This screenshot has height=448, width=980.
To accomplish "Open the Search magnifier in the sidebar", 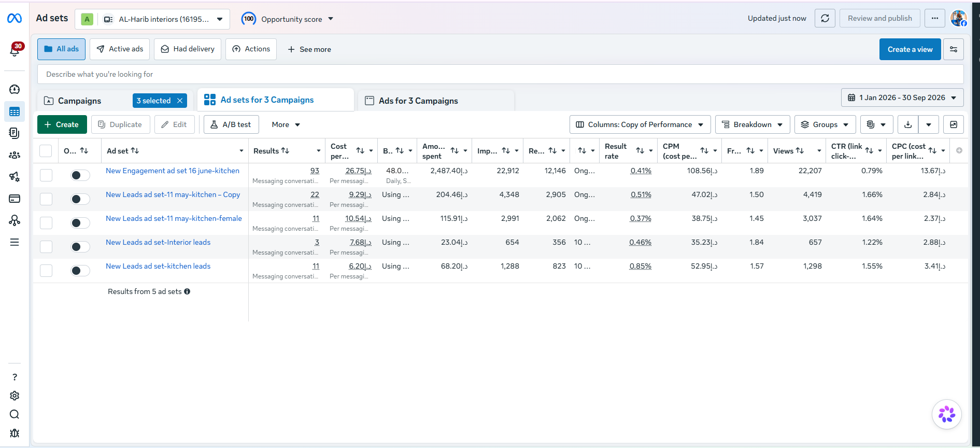I will pos(15,414).
